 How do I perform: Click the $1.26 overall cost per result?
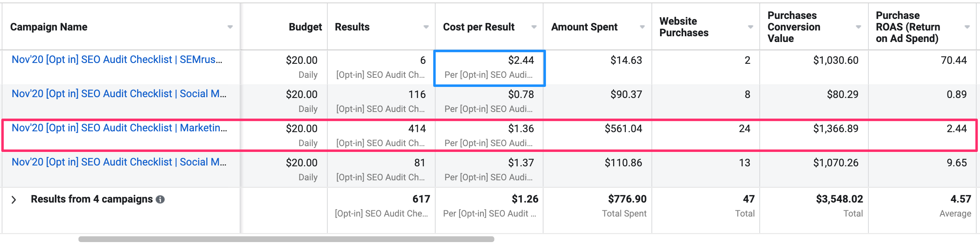[525, 199]
